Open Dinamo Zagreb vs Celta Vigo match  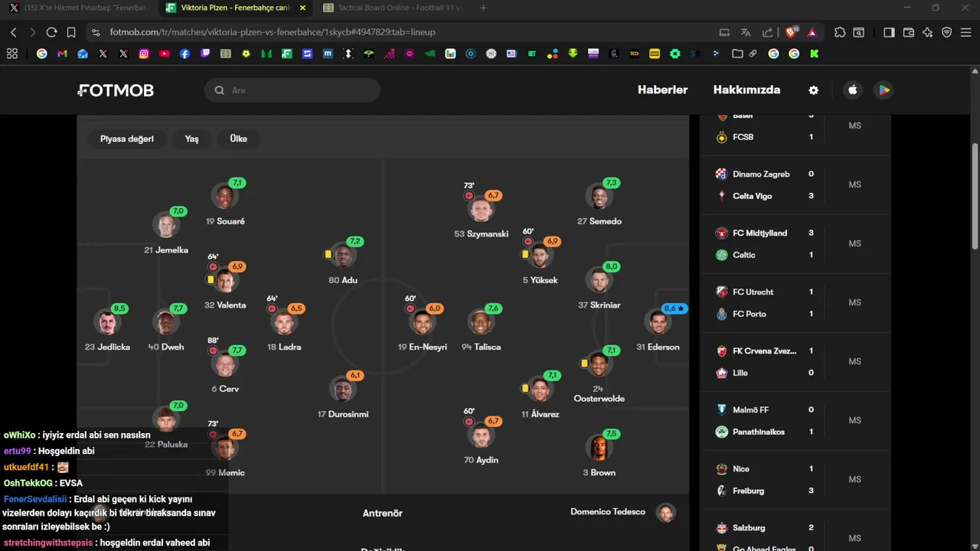point(795,185)
